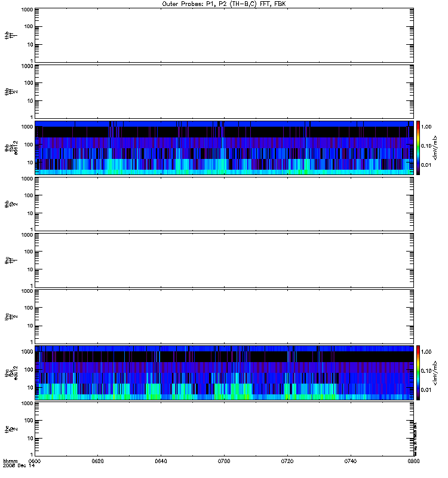448x478 pixels.
Task: Click the 1.00 label on thb color bar
Action: pyautogui.click(x=426, y=127)
